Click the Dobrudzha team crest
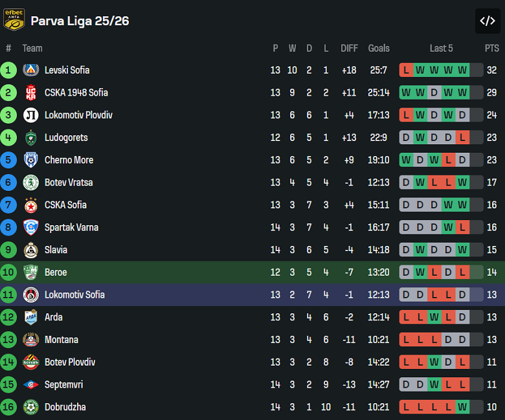 [30, 407]
